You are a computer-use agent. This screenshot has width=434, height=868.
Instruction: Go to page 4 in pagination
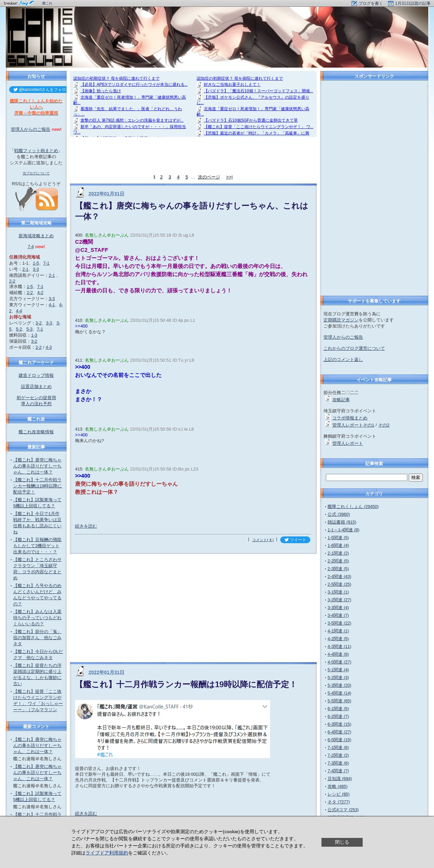(178, 177)
